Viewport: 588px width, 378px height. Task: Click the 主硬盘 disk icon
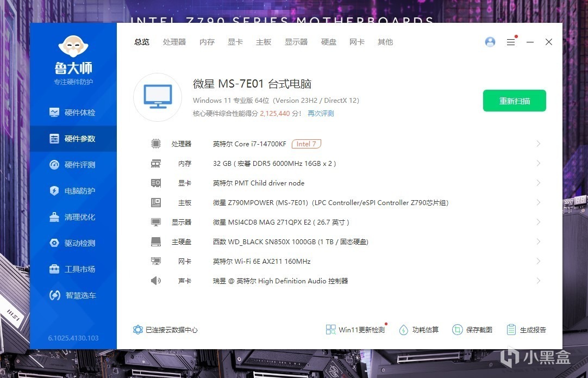pyautogui.click(x=155, y=241)
